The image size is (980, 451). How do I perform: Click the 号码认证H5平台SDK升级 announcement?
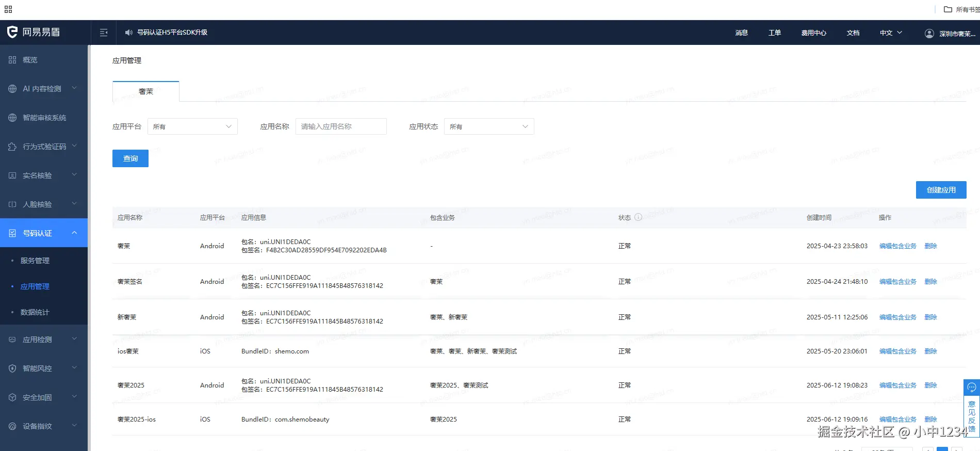[x=172, y=33]
